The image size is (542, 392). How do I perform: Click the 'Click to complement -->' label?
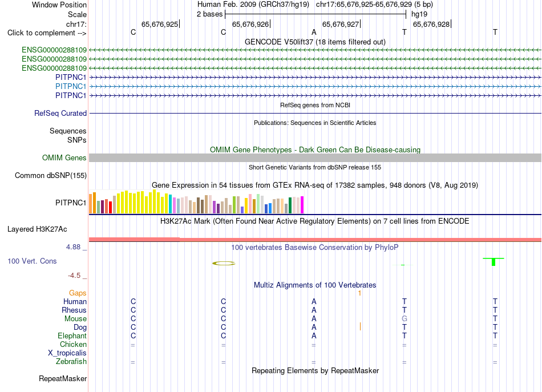click(x=47, y=33)
